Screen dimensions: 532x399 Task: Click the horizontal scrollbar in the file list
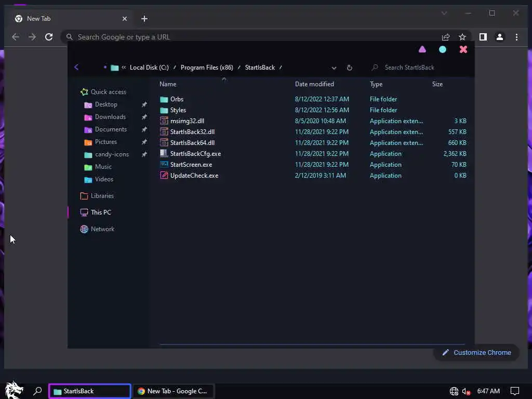312,344
